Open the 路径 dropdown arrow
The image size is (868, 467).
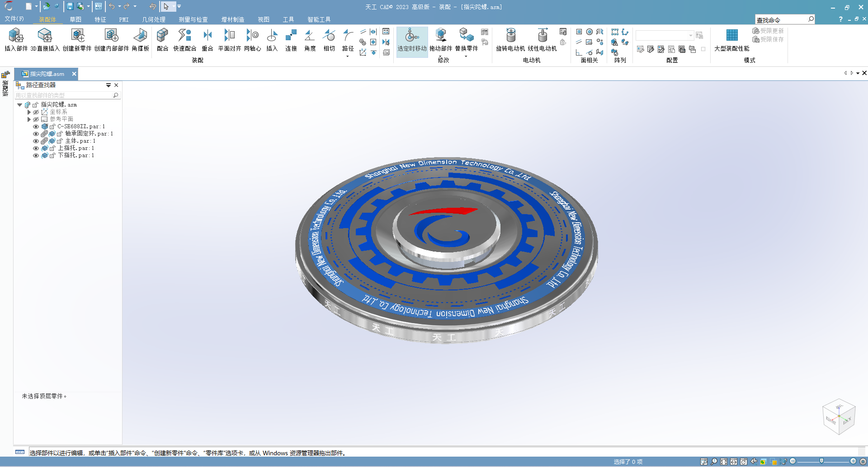pyautogui.click(x=348, y=56)
